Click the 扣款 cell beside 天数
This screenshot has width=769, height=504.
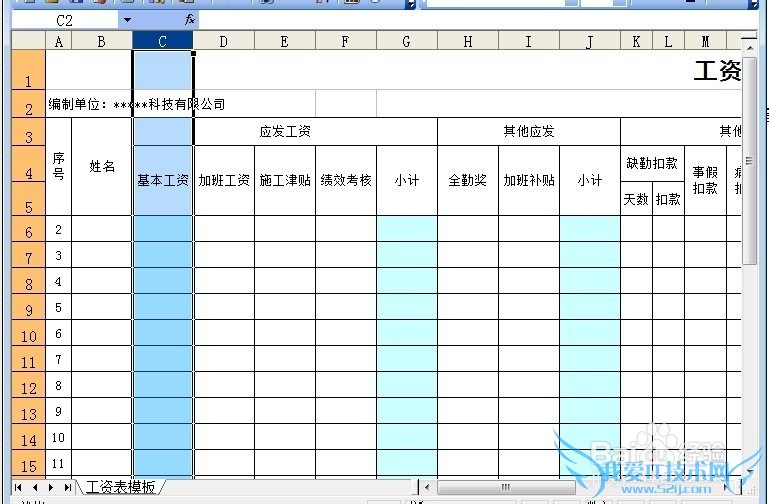[x=668, y=199]
